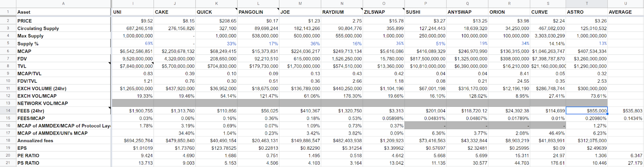Image resolution: width=644 pixels, height=167 pixels.
Task: Click the $535,803 average fees cell
Action: [x=625, y=111]
